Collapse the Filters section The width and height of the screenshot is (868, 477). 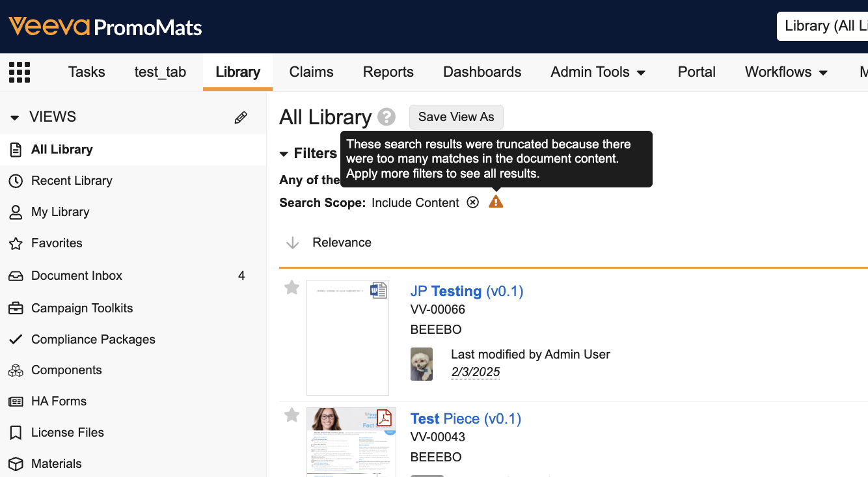tap(284, 154)
